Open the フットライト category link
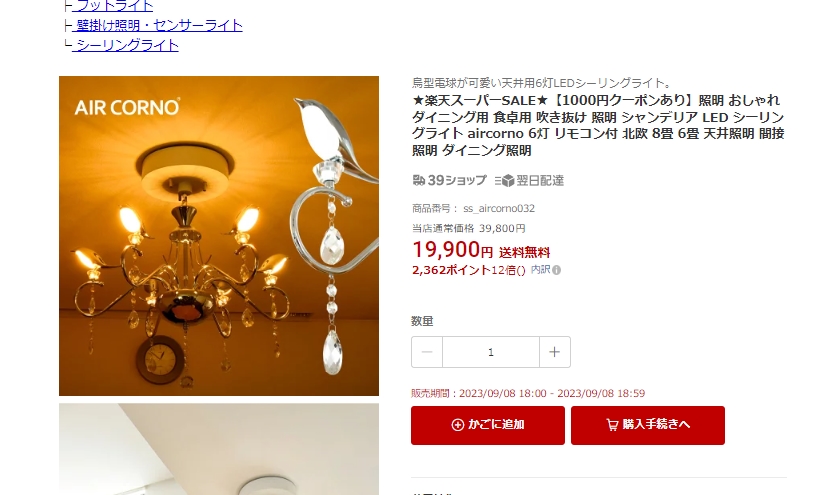This screenshot has width=818, height=495. [113, 6]
